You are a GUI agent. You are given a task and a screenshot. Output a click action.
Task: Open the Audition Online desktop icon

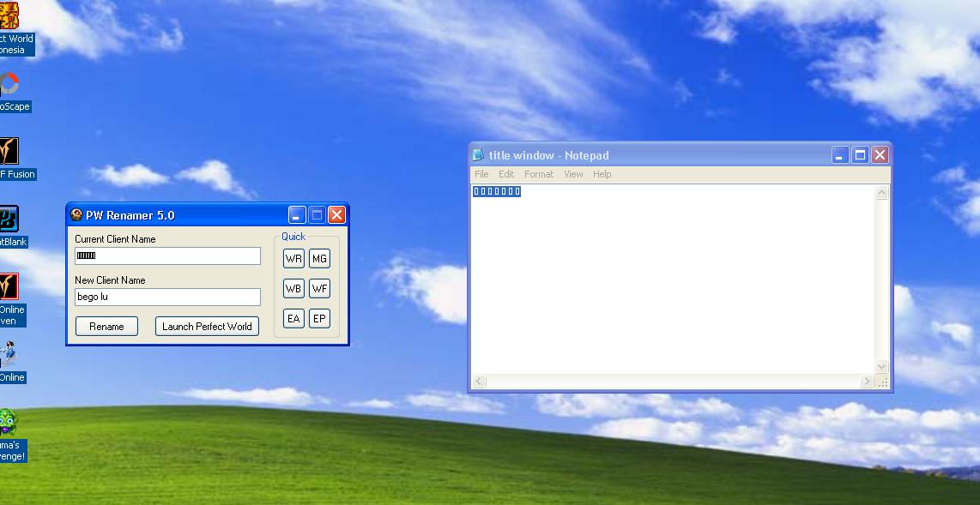8,355
